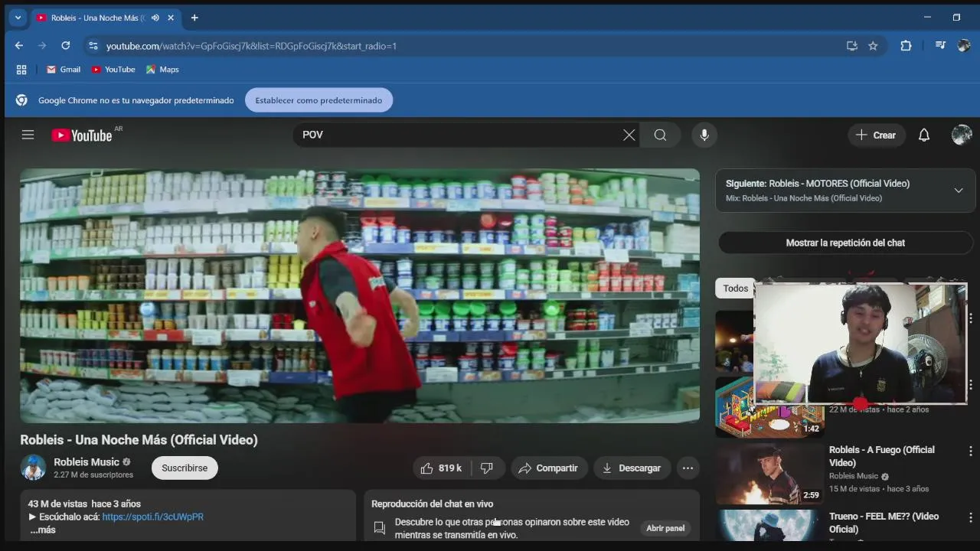This screenshot has height=551, width=980.
Task: Expand the Mix playlist panel chevron
Action: 958,191
